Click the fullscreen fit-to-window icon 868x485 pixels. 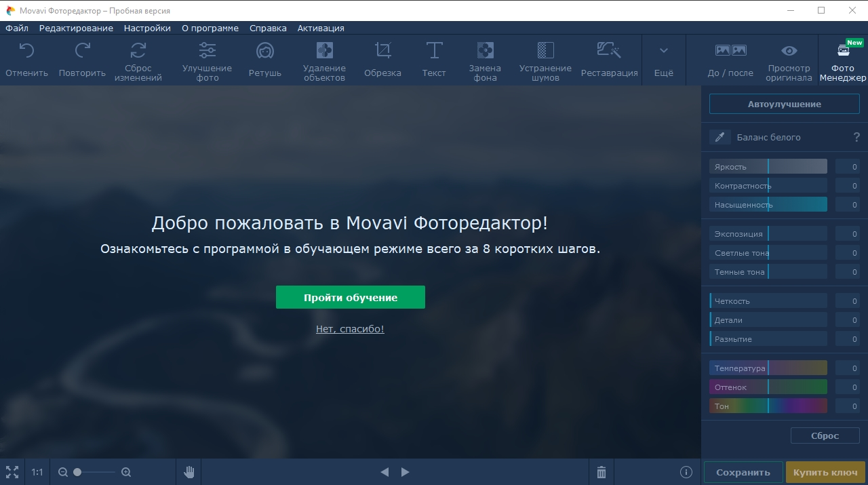(12, 472)
